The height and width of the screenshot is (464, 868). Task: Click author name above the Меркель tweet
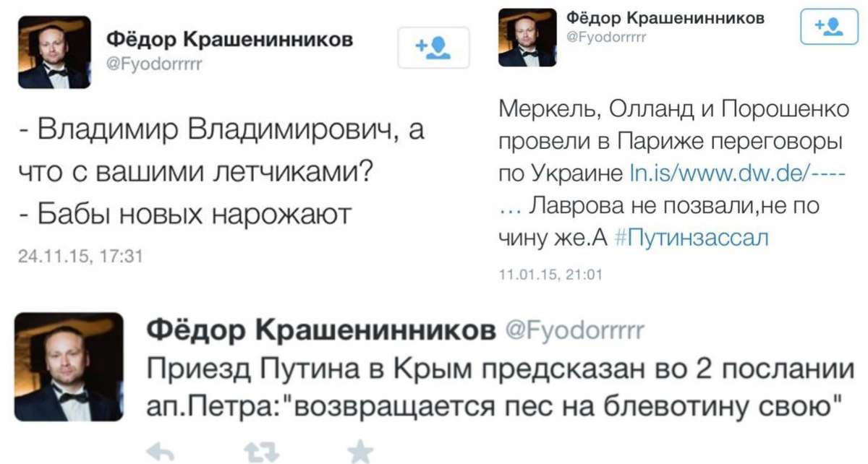click(663, 18)
